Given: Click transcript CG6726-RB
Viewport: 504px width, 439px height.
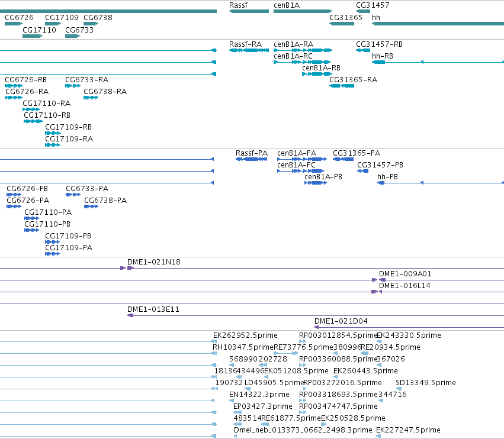Looking at the screenshot, I should pos(14,86).
